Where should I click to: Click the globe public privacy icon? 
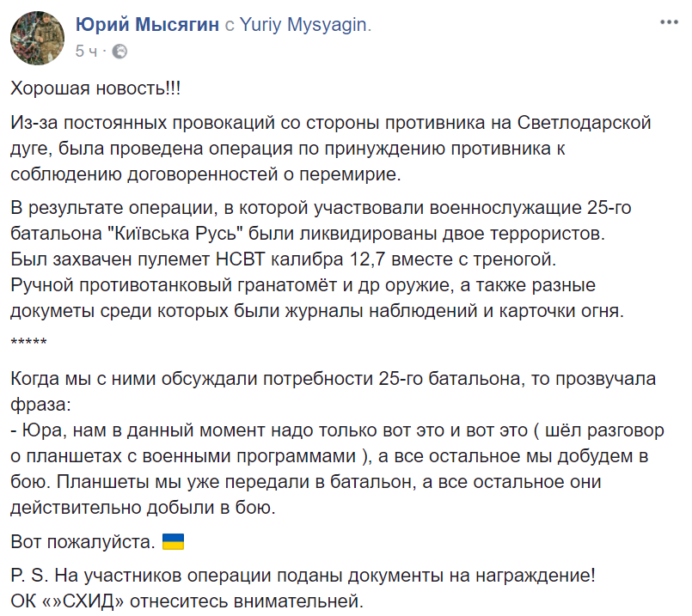point(119,52)
